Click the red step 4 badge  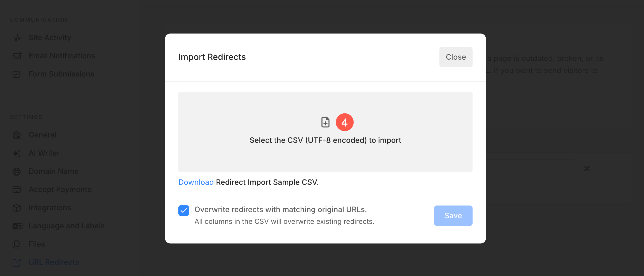pyautogui.click(x=344, y=122)
